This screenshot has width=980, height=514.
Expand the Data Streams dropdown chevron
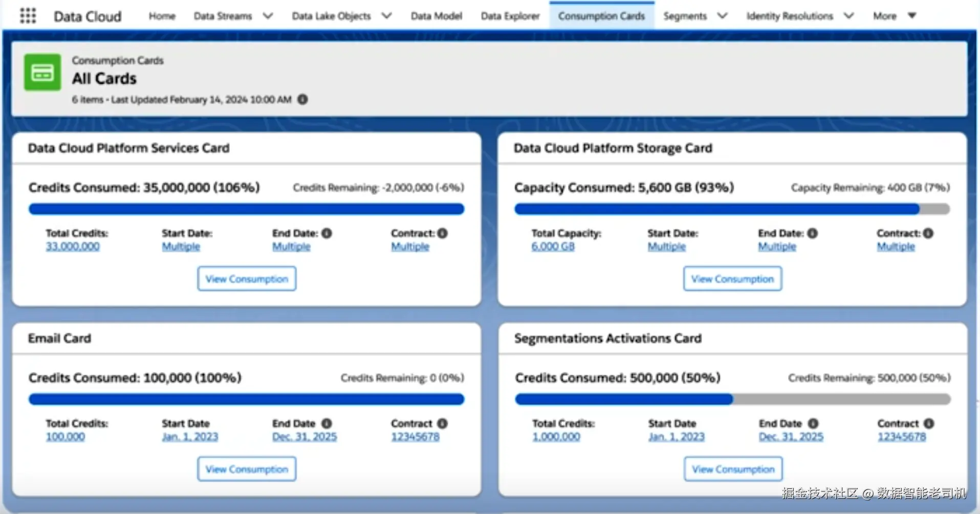268,16
